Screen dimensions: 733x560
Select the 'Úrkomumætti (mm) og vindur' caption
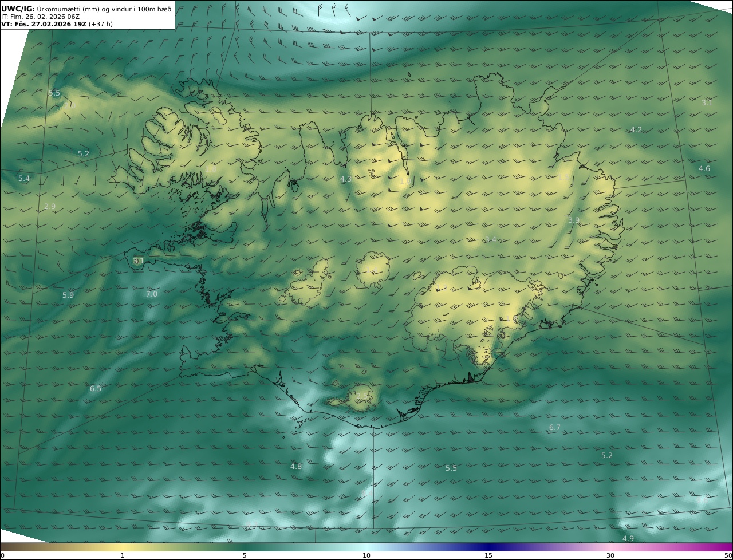coord(86,9)
